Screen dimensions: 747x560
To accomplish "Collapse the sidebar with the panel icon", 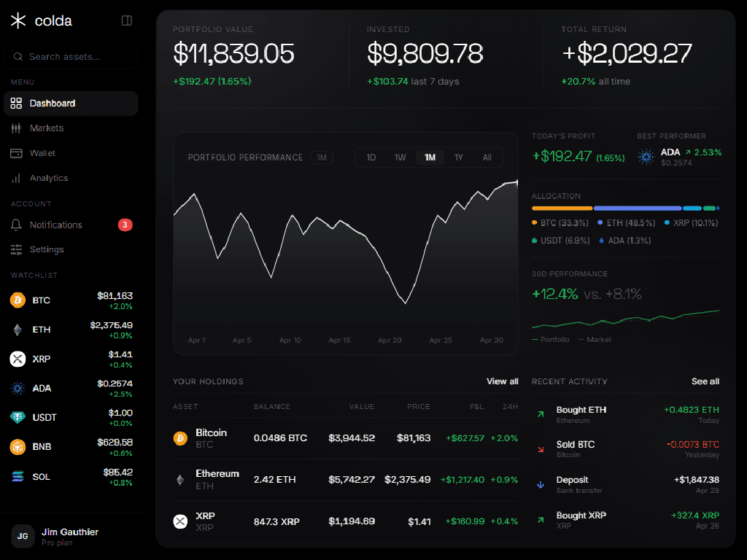I will tap(127, 20).
